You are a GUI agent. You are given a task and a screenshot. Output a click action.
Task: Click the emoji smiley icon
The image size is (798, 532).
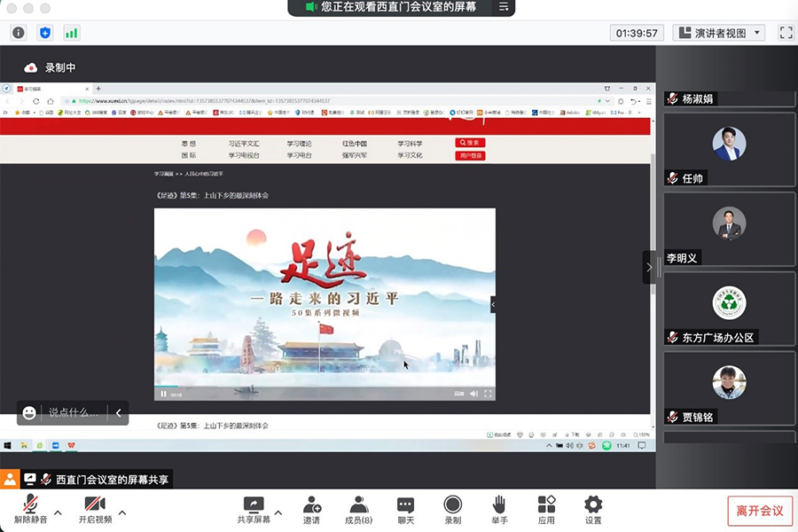click(29, 412)
